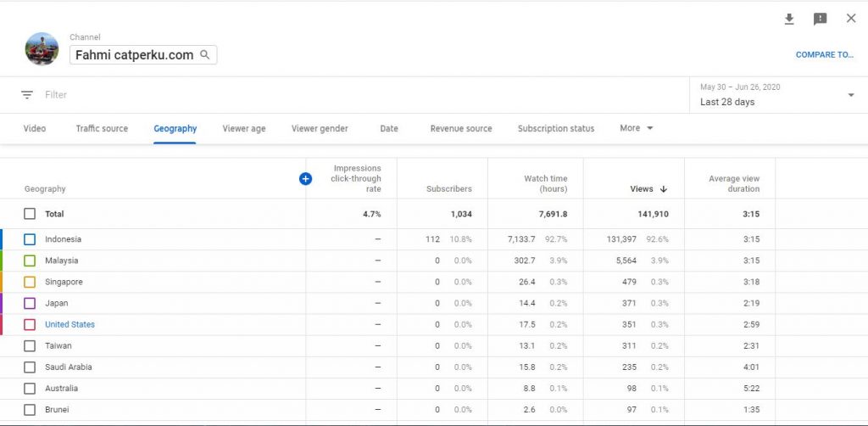This screenshot has height=426, width=868.
Task: Sort by Impressions click-through rate column
Action: coord(356,178)
